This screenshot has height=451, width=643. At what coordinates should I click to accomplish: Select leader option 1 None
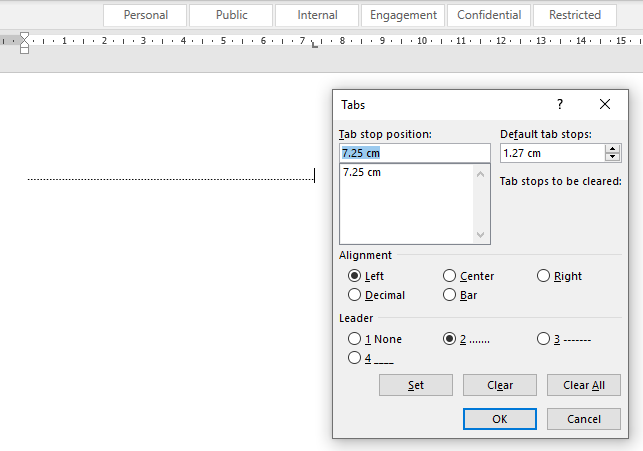(355, 339)
